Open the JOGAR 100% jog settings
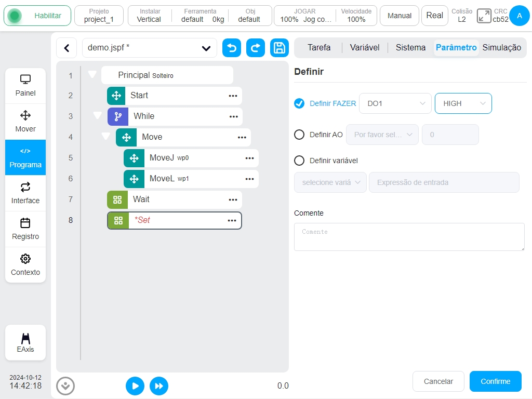The height and width of the screenshot is (399, 532). (x=305, y=16)
